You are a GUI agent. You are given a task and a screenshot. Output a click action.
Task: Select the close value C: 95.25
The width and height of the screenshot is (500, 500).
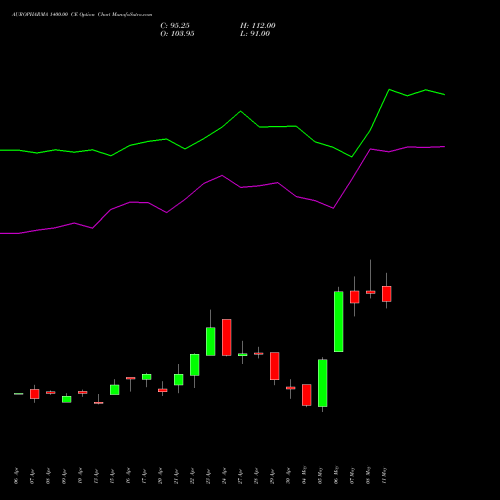[x=175, y=26]
